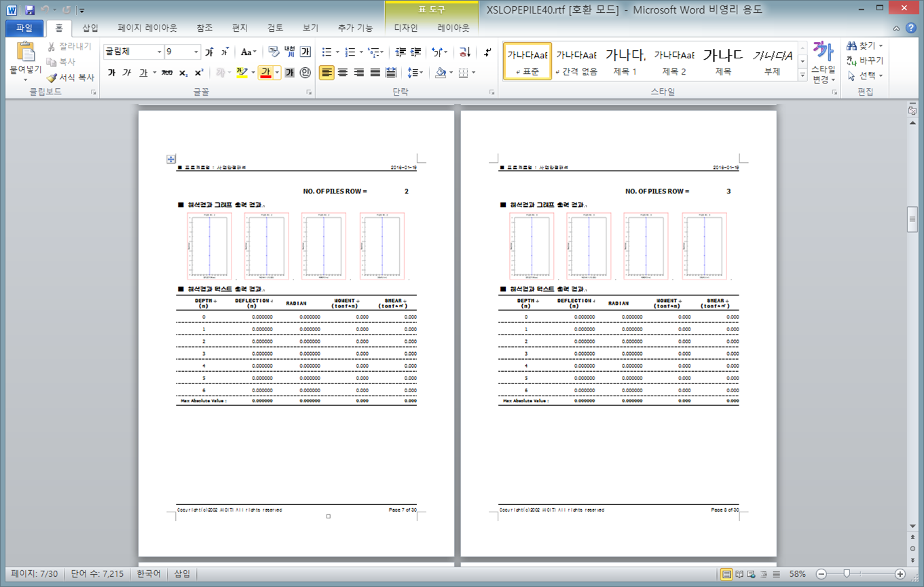Click the Character Border icon
924x587 pixels.
click(x=306, y=52)
